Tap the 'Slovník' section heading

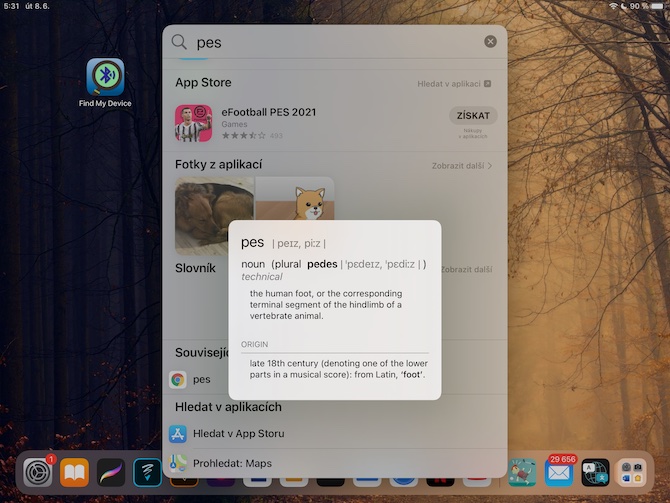(195, 268)
